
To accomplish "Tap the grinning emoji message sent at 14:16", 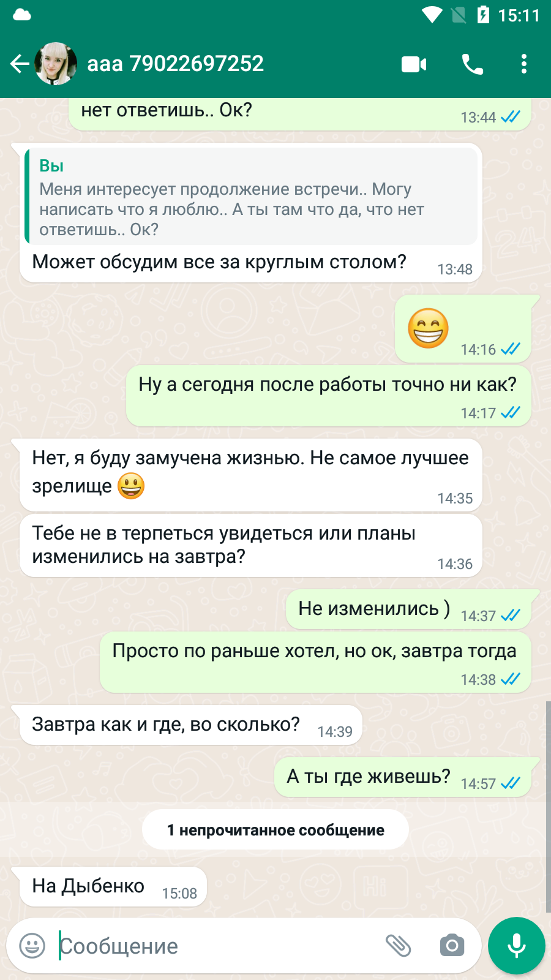I will (x=429, y=328).
